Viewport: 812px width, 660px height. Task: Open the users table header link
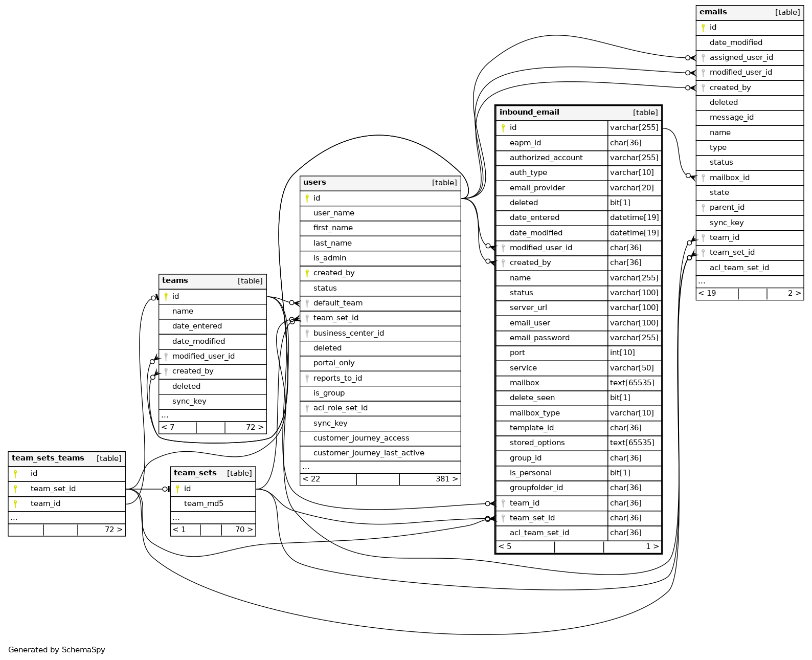[x=314, y=183]
